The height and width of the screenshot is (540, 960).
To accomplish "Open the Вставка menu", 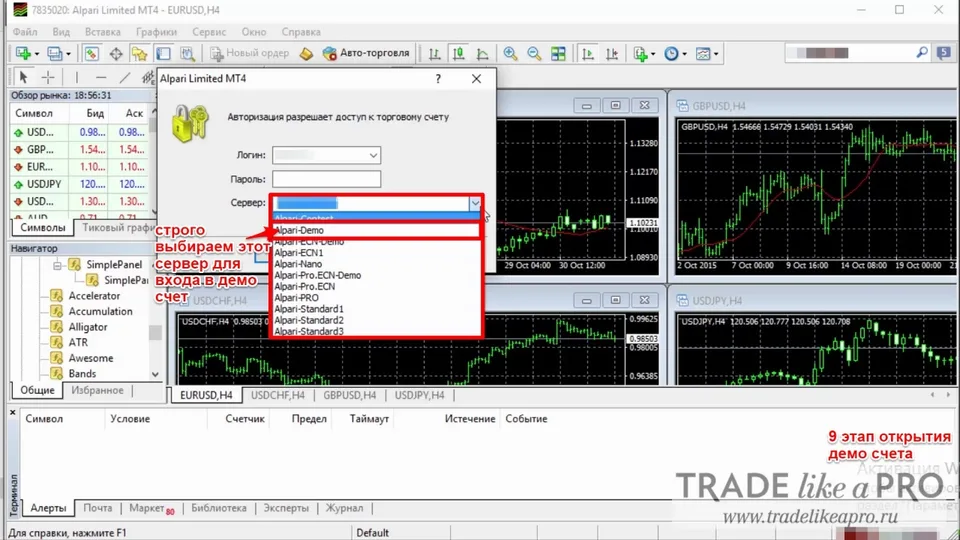I will point(103,32).
